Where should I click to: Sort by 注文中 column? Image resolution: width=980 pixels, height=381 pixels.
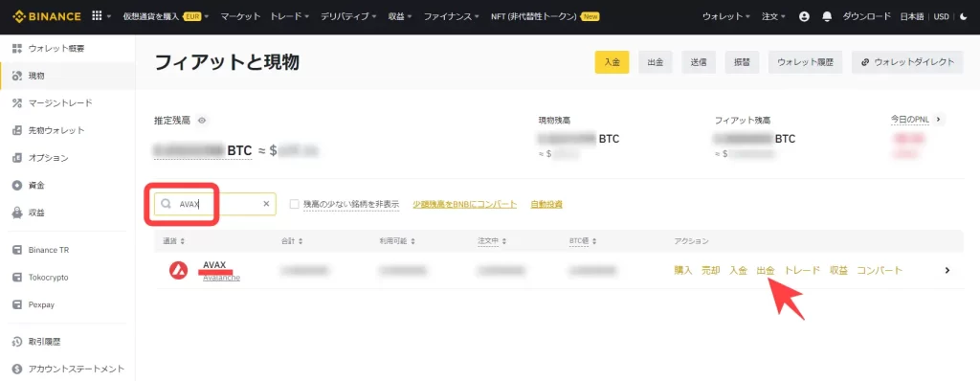pos(492,241)
